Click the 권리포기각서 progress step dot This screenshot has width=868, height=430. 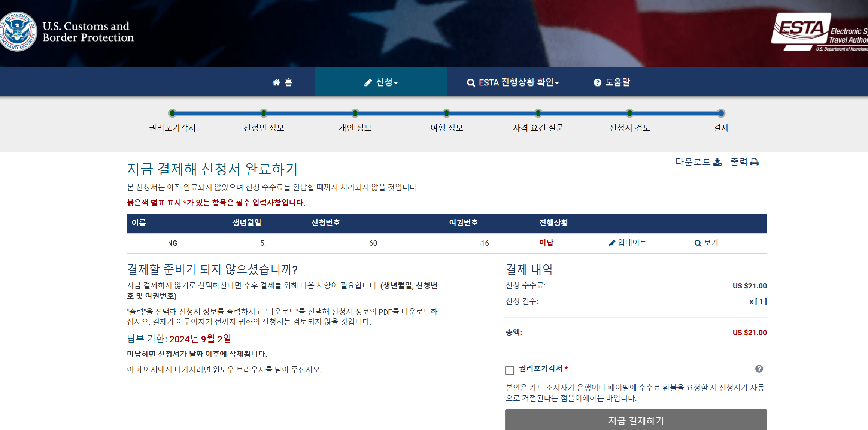point(172,113)
